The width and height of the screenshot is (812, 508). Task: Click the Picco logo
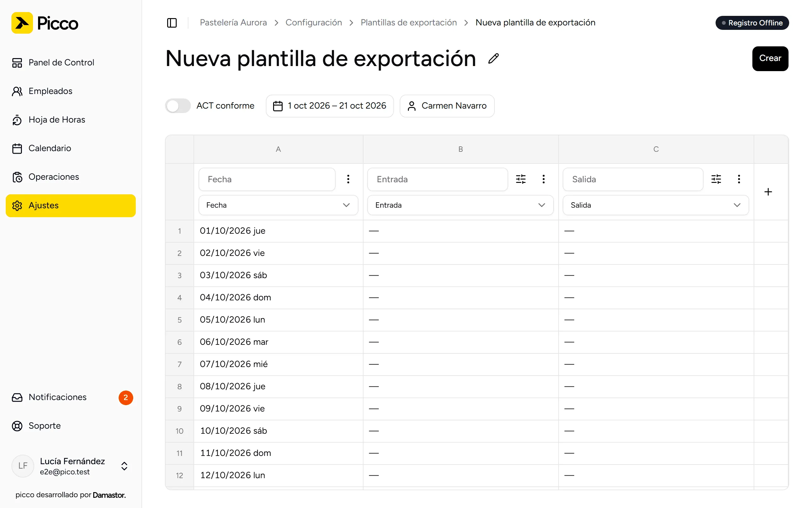(45, 23)
